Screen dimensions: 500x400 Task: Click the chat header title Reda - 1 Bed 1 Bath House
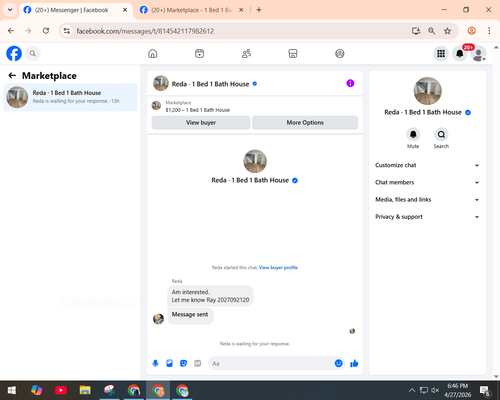coord(210,84)
